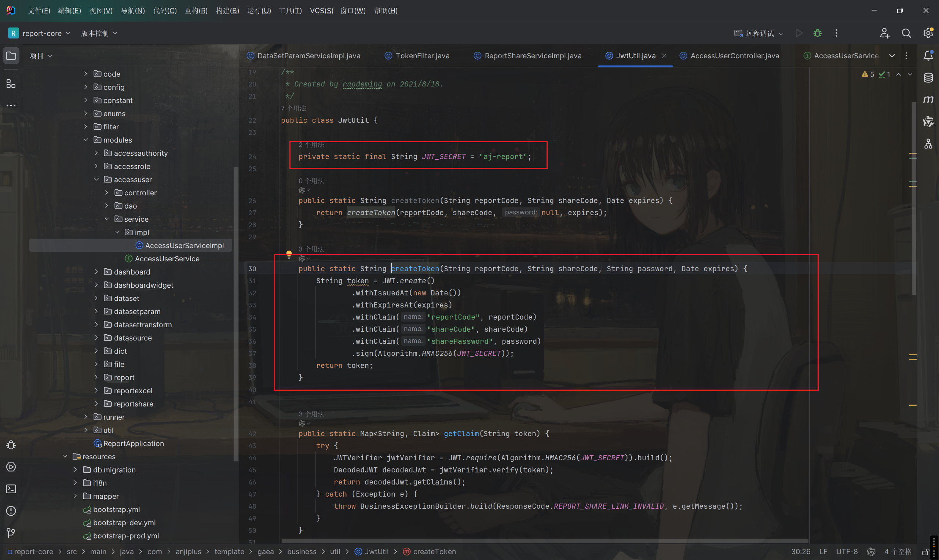Screen dimensions: 939x560
Task: Click the 7 个用法 usages hint
Action: pyautogui.click(x=293, y=108)
